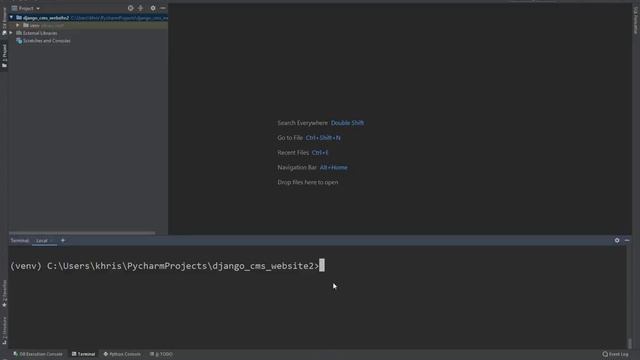Open terminal panel gear settings
The height and width of the screenshot is (360, 640).
pyautogui.click(x=617, y=240)
